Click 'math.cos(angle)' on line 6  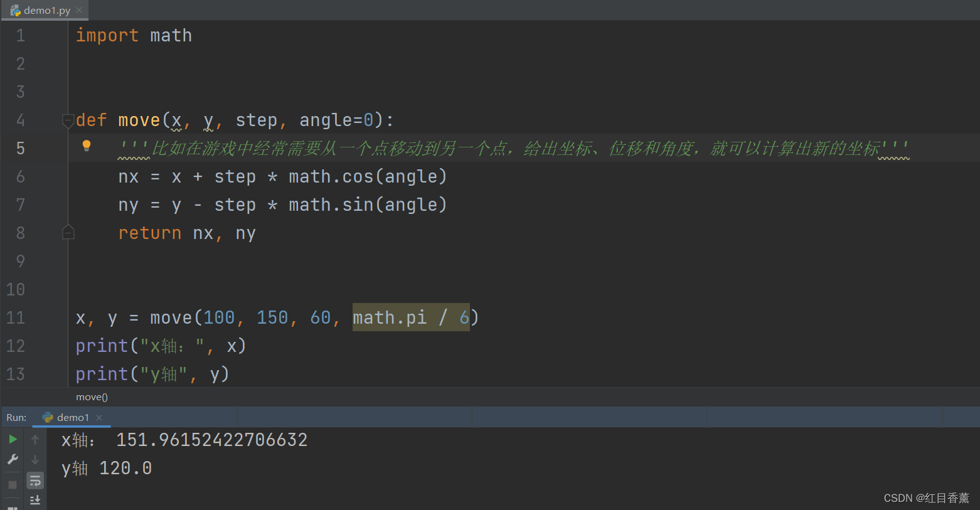[368, 177]
